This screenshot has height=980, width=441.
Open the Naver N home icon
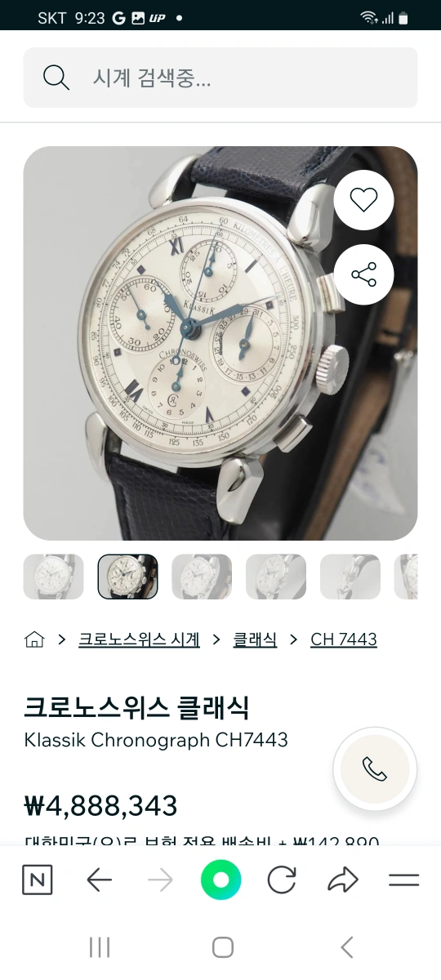click(x=37, y=880)
